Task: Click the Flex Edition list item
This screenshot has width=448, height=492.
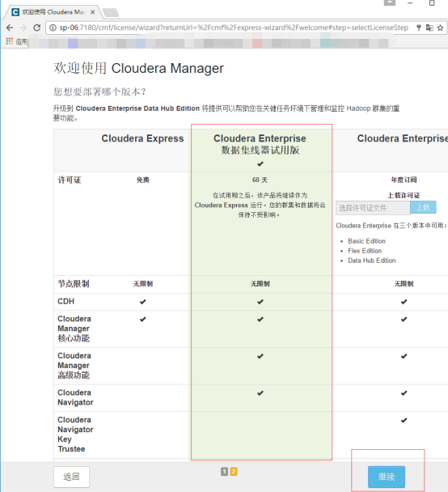Action: (365, 251)
